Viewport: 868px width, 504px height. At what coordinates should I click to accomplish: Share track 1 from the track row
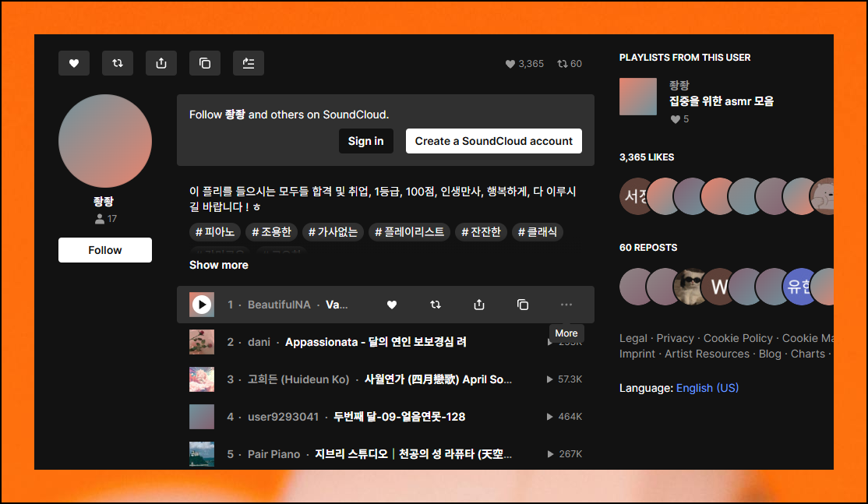coord(479,305)
